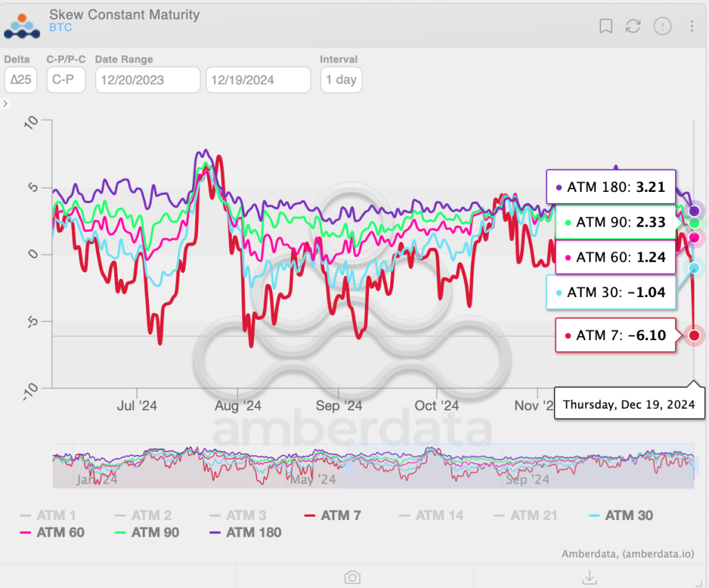Image resolution: width=709 pixels, height=588 pixels.
Task: Open the Interval selector showing 1 day
Action: (341, 80)
